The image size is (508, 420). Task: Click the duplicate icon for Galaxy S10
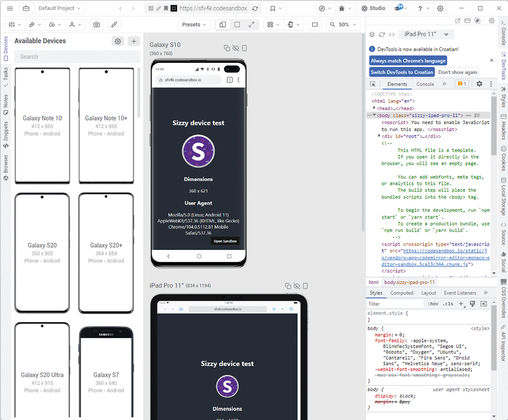click(x=227, y=48)
